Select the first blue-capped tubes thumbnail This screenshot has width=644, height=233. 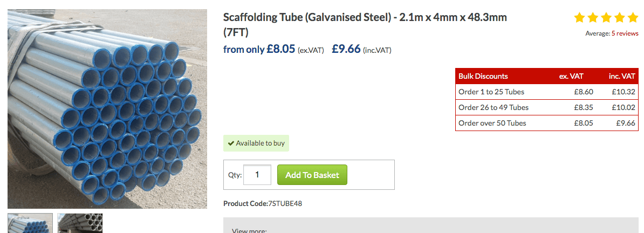tap(30, 223)
